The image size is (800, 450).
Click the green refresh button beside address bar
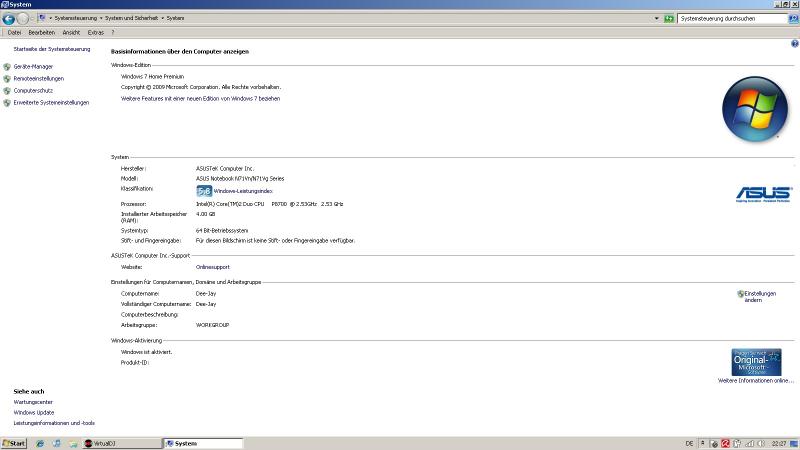click(669, 18)
